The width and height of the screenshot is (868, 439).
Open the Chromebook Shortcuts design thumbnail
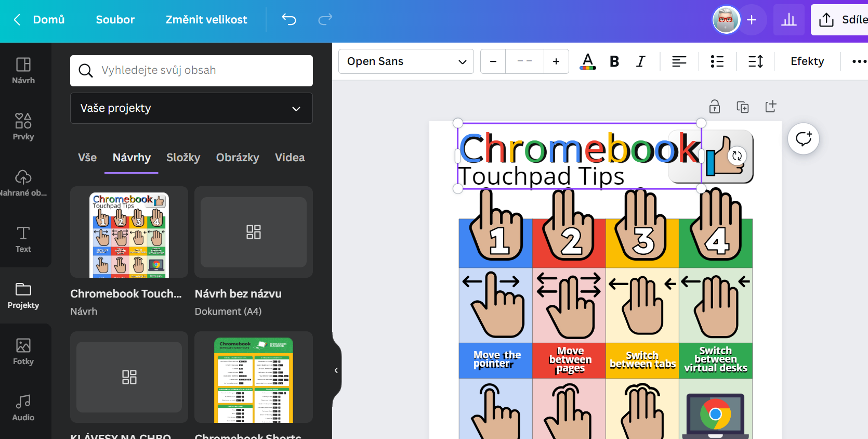[x=254, y=378]
